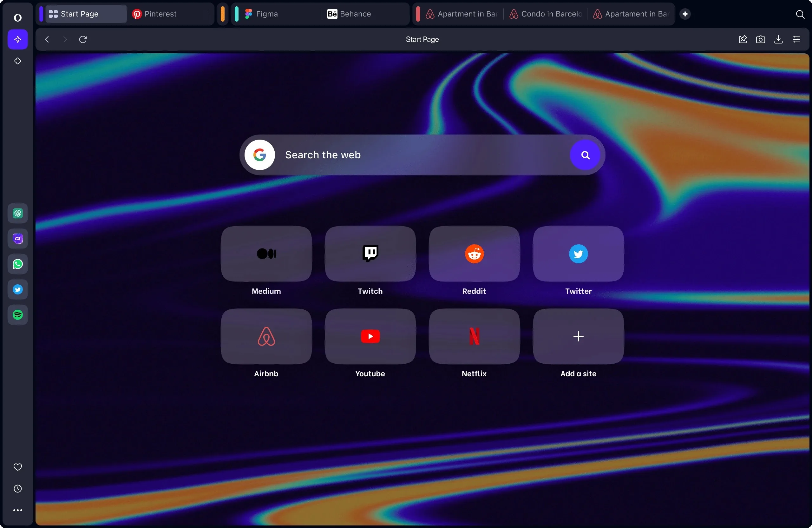This screenshot has width=812, height=528.
Task: Open the Figma tab
Action: [x=267, y=14]
